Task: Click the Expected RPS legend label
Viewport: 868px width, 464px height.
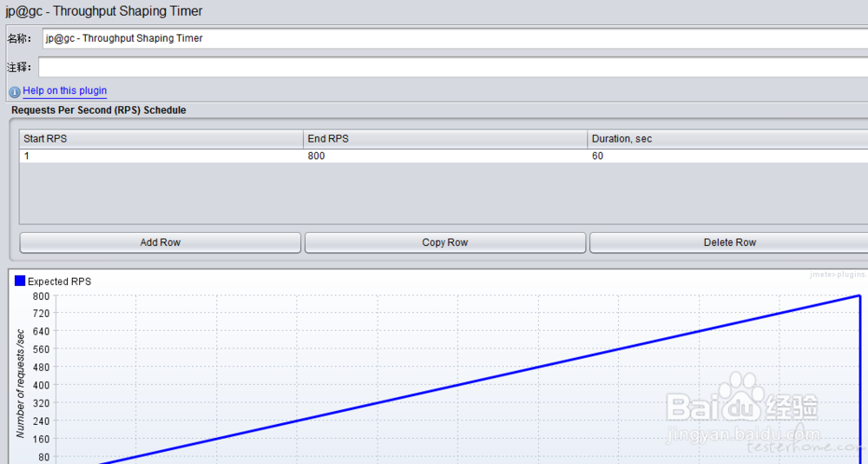Action: click(x=59, y=282)
